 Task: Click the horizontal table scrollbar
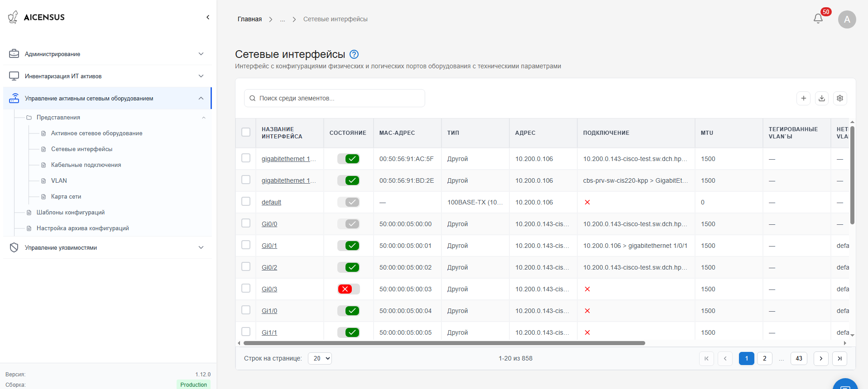coord(444,343)
